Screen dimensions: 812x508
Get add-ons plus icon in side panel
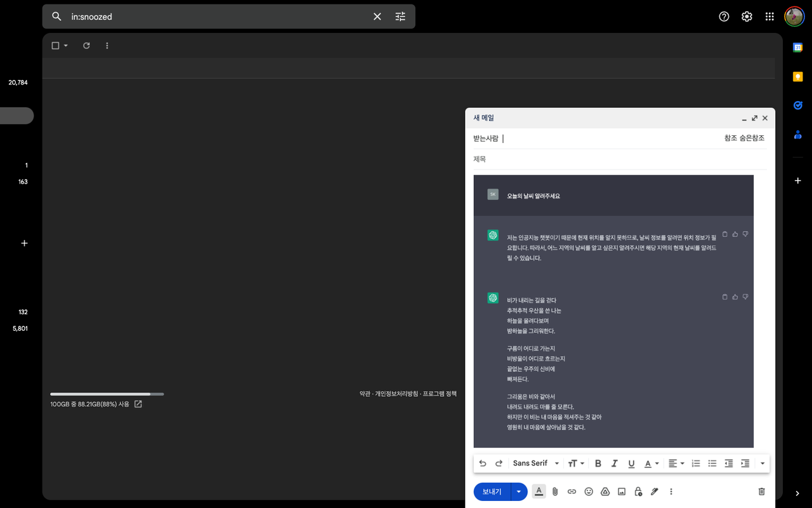click(x=798, y=181)
